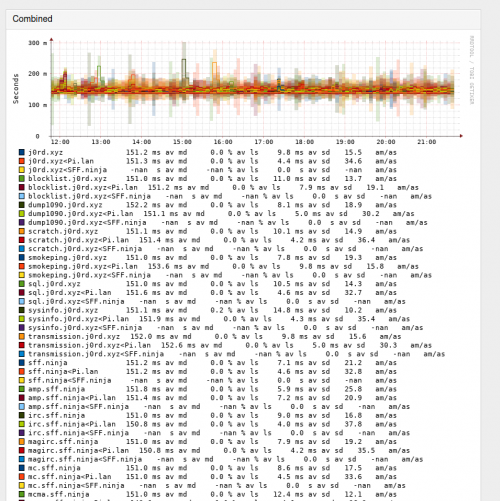Click the 21:00 time axis label
The width and height of the screenshot is (500, 501).
(x=427, y=142)
